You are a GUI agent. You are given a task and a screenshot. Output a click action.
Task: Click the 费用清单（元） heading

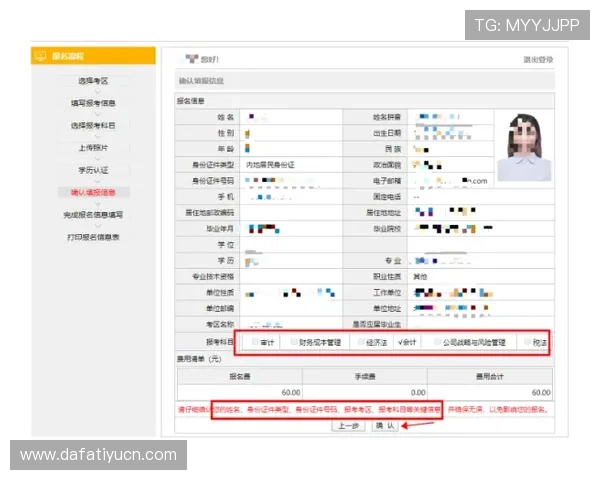199,359
